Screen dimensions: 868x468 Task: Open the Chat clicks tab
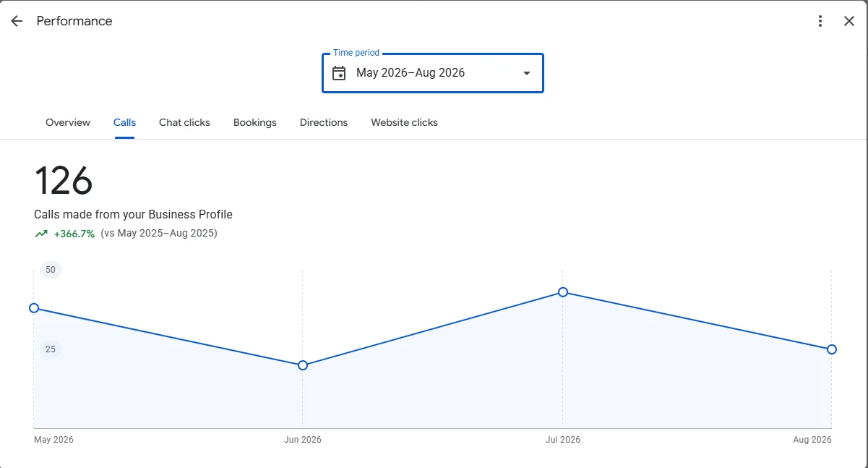point(184,122)
